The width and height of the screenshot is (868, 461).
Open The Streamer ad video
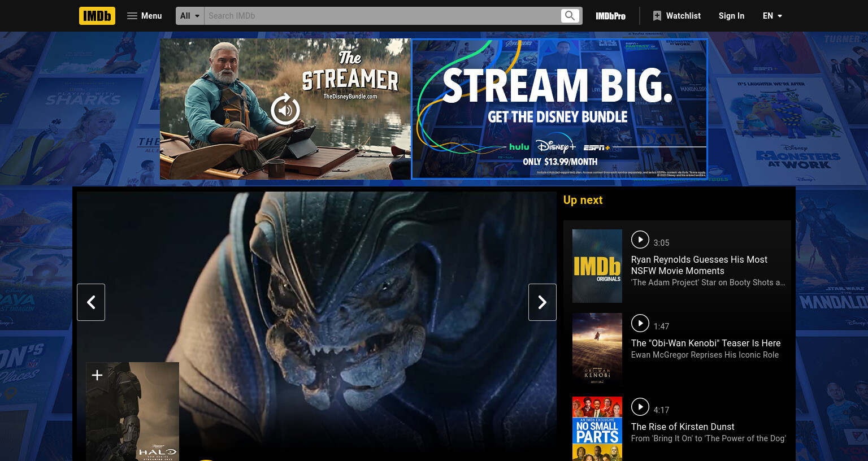click(285, 109)
